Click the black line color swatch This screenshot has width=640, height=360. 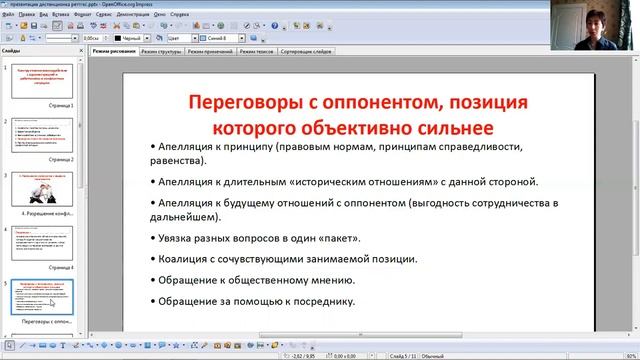[x=118, y=38]
